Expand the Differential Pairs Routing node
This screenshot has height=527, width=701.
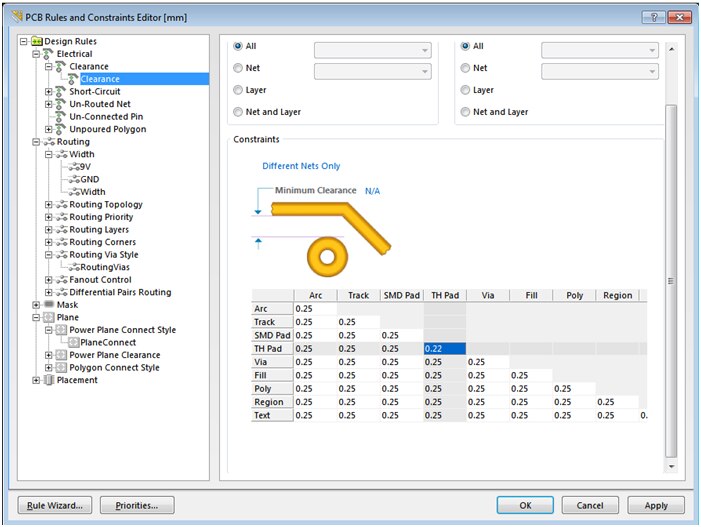pyautogui.click(x=48, y=293)
